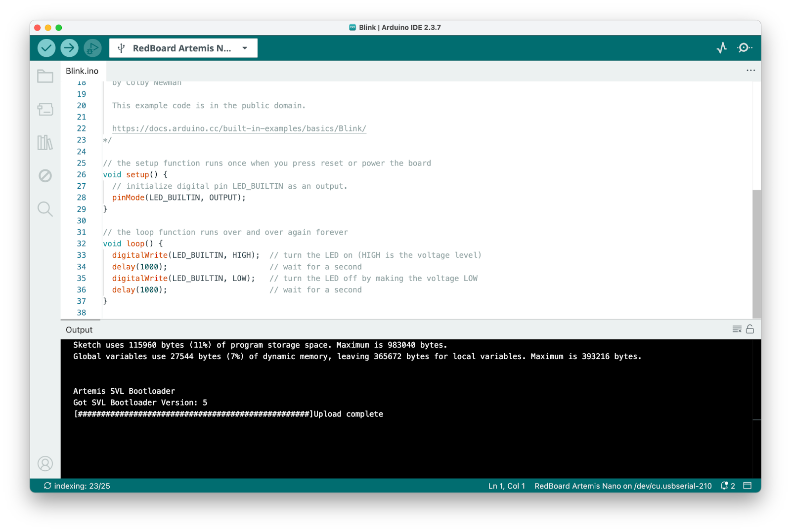Open notifications from the status bar bell
Screen dimensions: 791x532
point(724,486)
